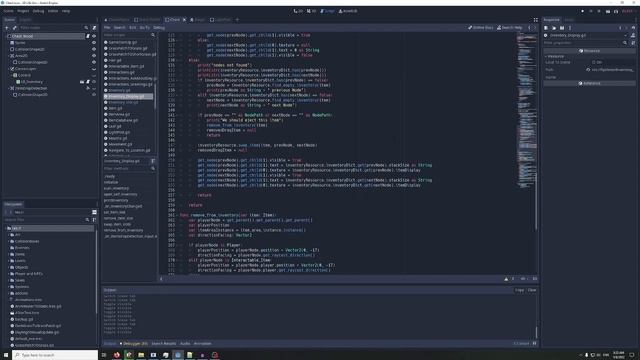Open script attached to root node

[88, 36]
